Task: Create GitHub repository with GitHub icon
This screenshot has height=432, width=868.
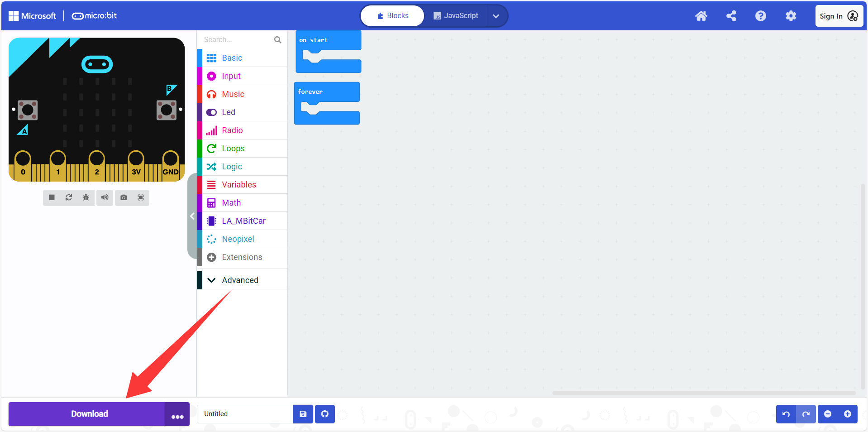Action: click(x=325, y=414)
